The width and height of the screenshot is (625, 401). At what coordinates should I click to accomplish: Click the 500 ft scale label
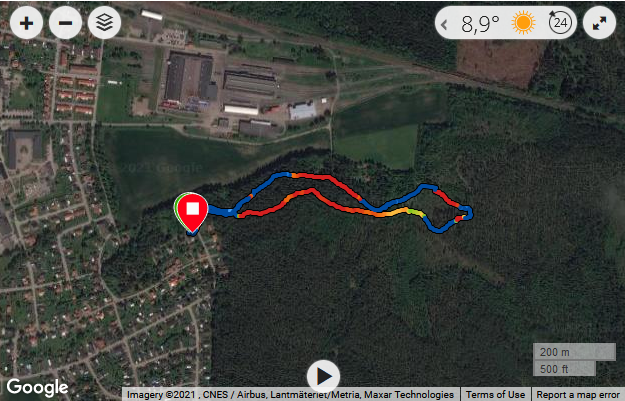[x=554, y=369]
